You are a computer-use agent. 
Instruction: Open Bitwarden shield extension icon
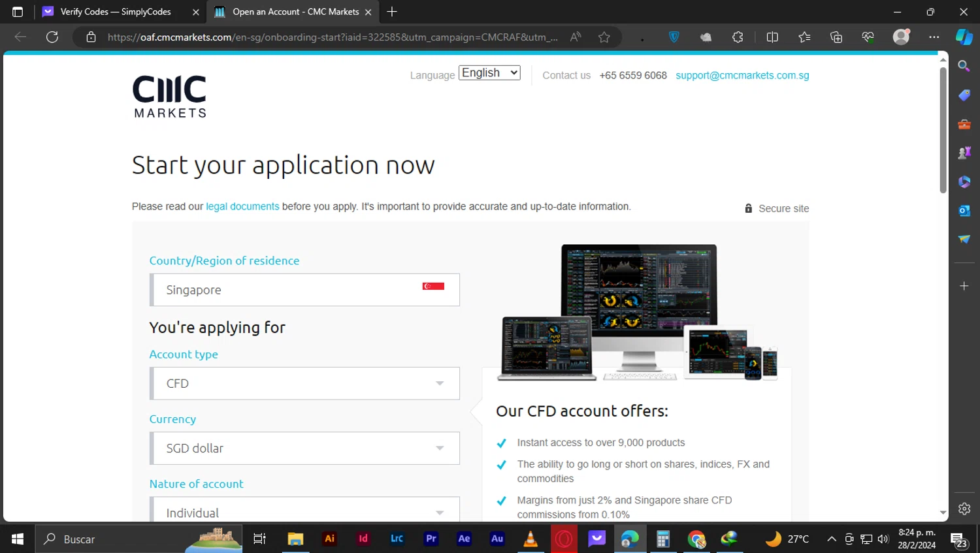click(674, 37)
